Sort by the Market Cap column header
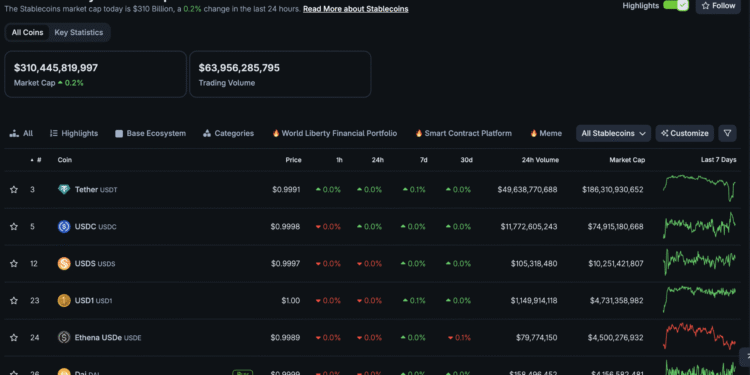Image resolution: width=750 pixels, height=375 pixels. tap(627, 160)
